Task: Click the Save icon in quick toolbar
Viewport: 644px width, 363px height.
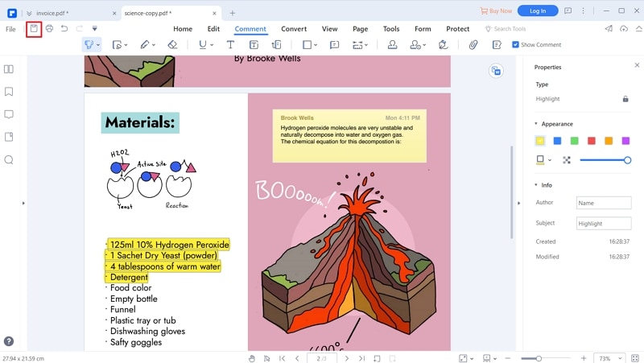Action: click(34, 29)
